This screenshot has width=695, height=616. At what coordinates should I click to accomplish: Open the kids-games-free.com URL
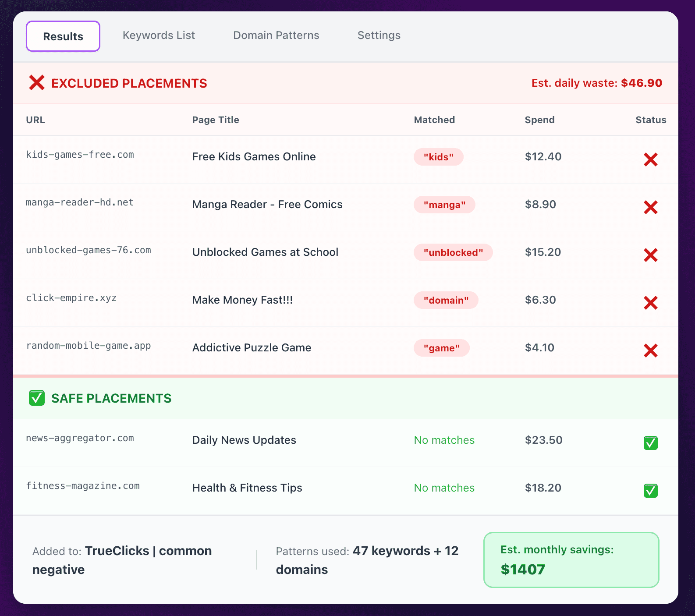pyautogui.click(x=80, y=155)
